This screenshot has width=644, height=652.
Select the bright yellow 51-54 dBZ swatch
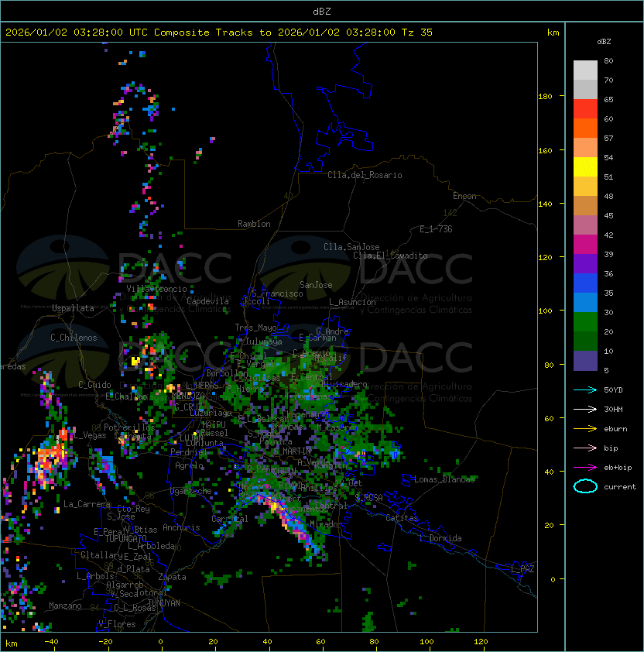pyautogui.click(x=585, y=167)
